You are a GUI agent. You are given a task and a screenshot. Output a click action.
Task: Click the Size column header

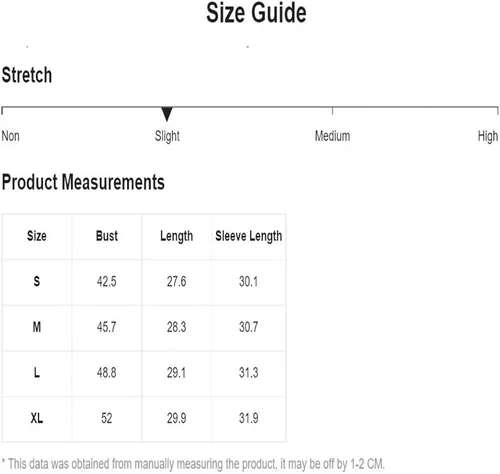coord(37,236)
